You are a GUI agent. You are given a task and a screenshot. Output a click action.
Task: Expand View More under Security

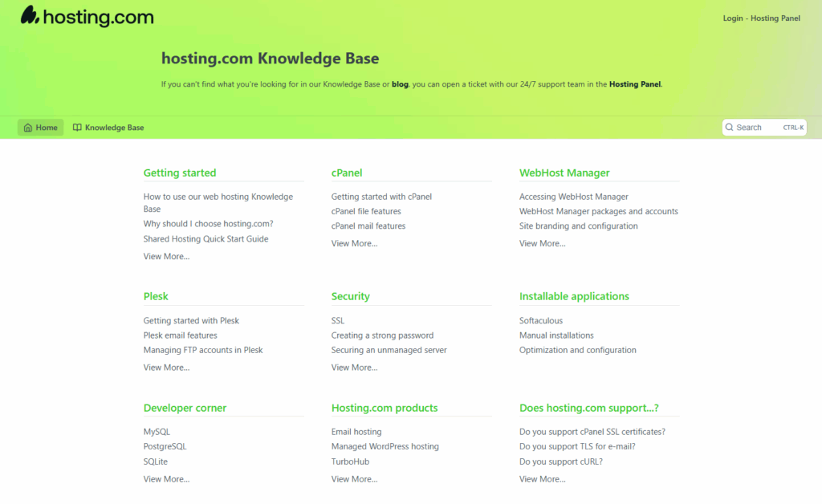click(x=354, y=368)
